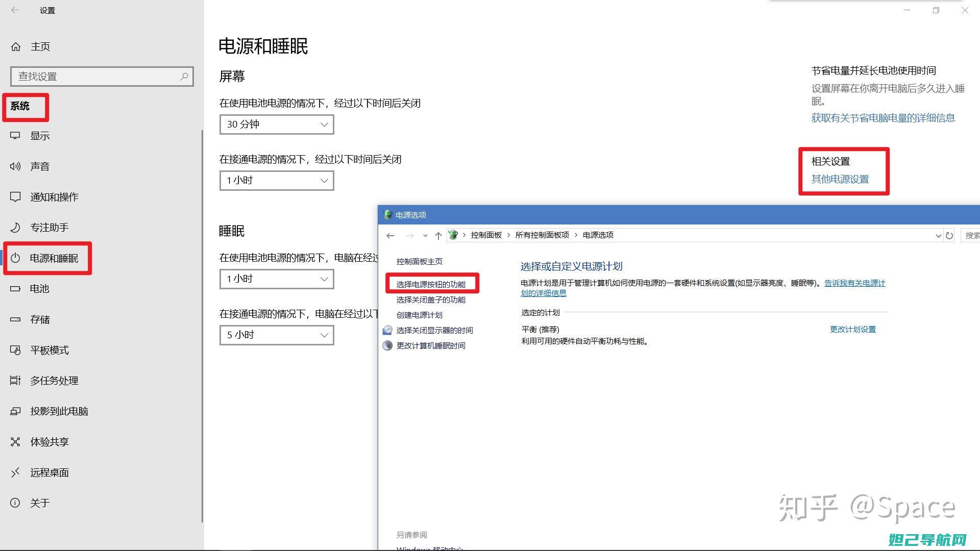This screenshot has width=980, height=551.
Task: Click 所有控制面板项 breadcrumb
Action: (542, 235)
